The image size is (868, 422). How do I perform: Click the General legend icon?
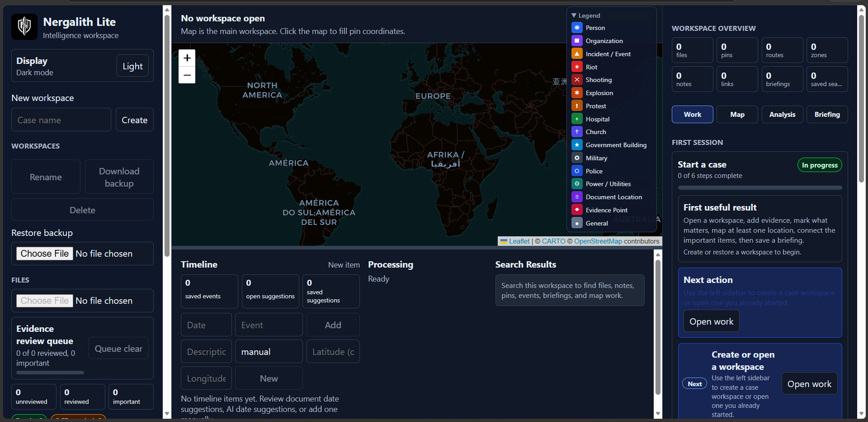(x=577, y=223)
